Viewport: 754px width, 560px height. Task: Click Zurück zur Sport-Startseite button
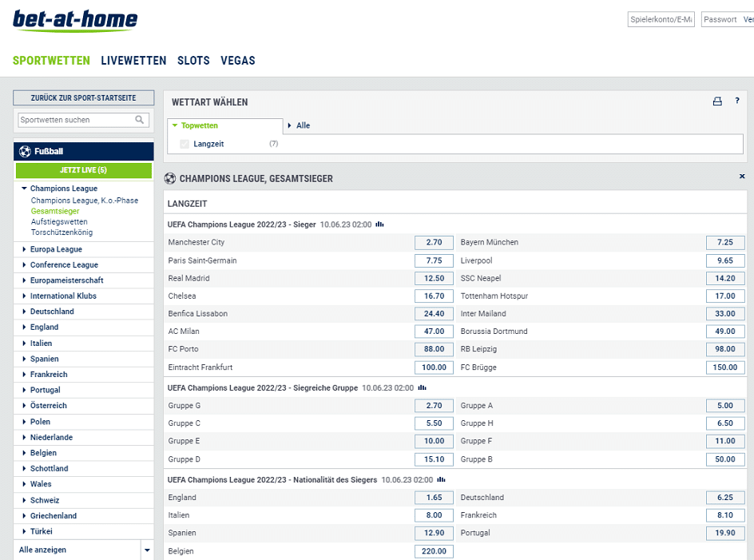coord(84,97)
